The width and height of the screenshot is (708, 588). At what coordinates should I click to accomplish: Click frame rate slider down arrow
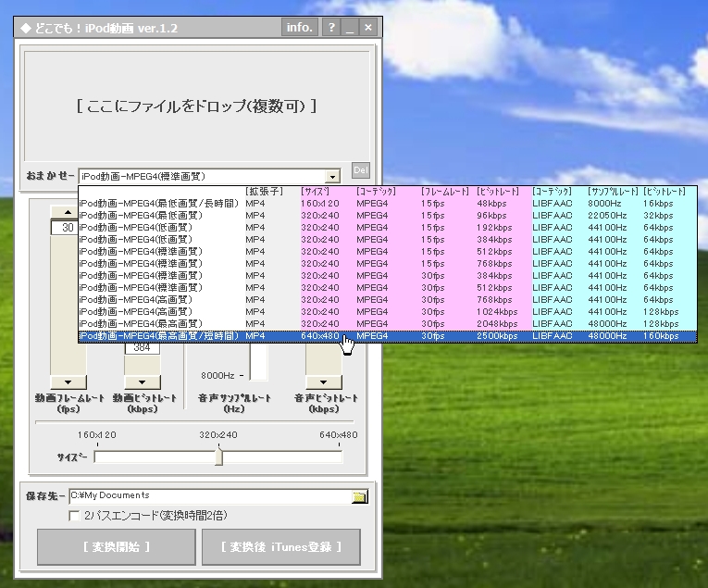point(68,382)
